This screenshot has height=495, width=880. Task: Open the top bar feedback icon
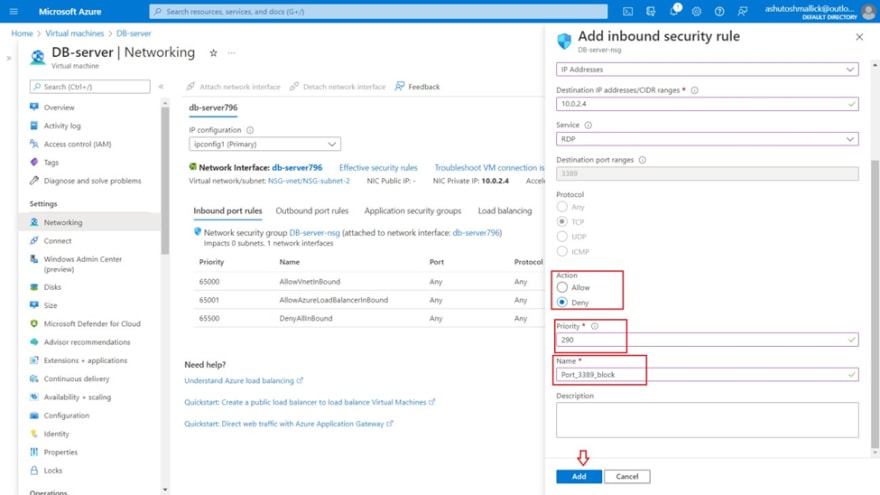tap(742, 11)
